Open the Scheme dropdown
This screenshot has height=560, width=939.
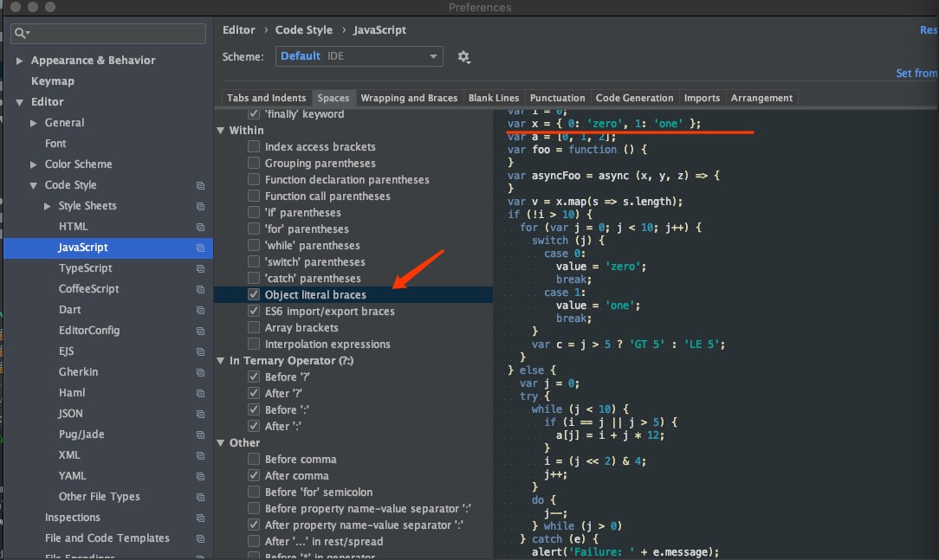[359, 56]
